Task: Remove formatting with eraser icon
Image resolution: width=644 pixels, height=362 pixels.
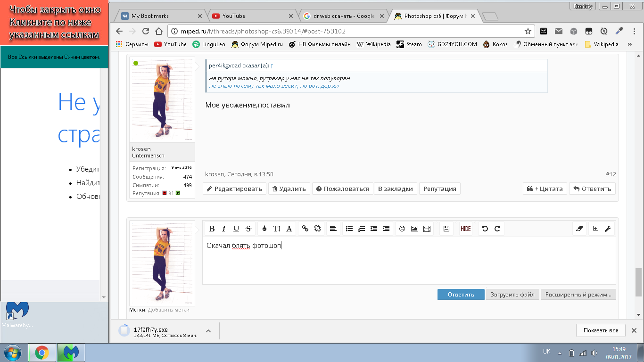Action: 580,229
